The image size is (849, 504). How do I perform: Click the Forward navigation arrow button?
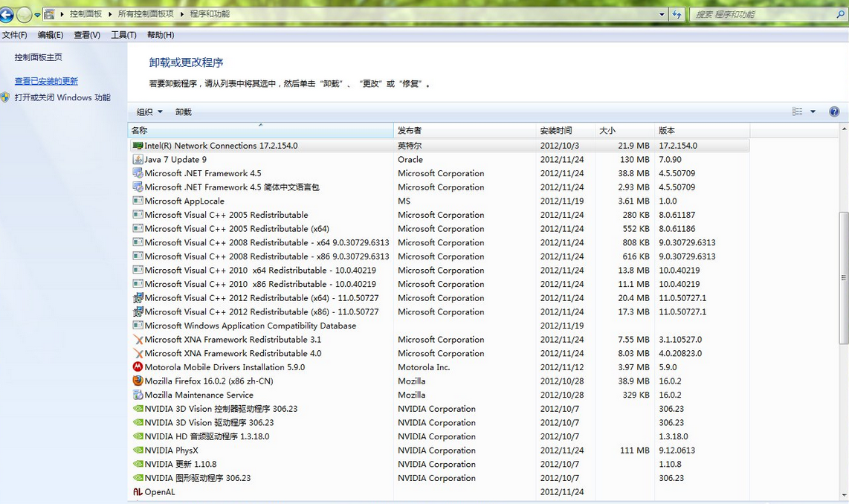tap(24, 15)
